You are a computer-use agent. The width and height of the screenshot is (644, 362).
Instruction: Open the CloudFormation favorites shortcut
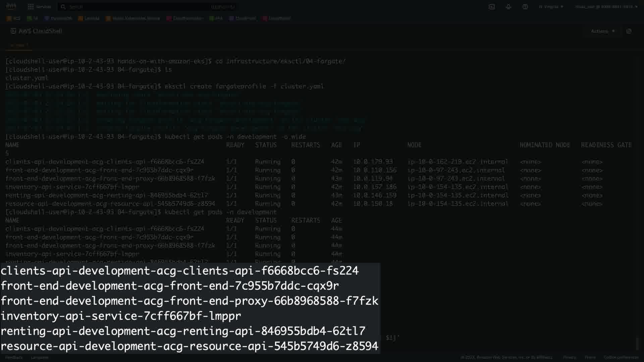point(185,18)
